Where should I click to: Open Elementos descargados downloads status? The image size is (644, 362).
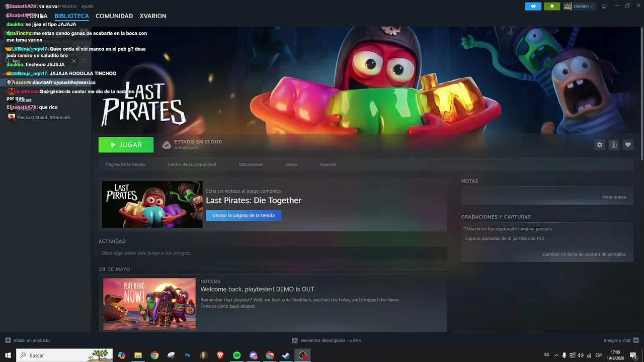pyautogui.click(x=327, y=340)
